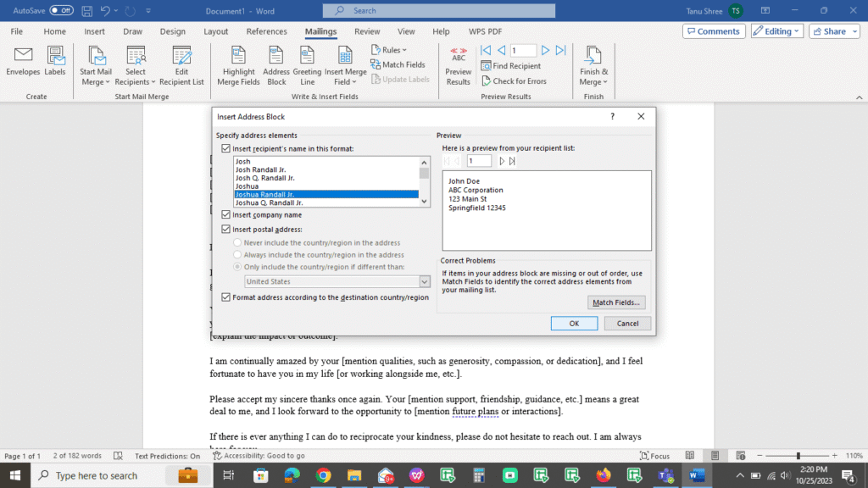
Task: Uncheck Insert postal address
Action: click(x=225, y=229)
